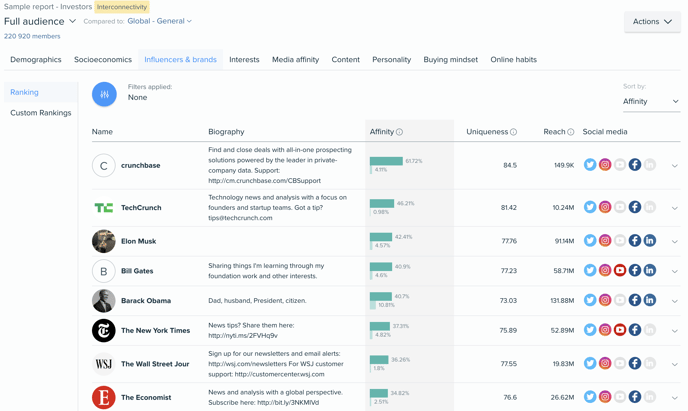Open the Actions button menu
Screen dimensions: 688x411
(x=652, y=21)
